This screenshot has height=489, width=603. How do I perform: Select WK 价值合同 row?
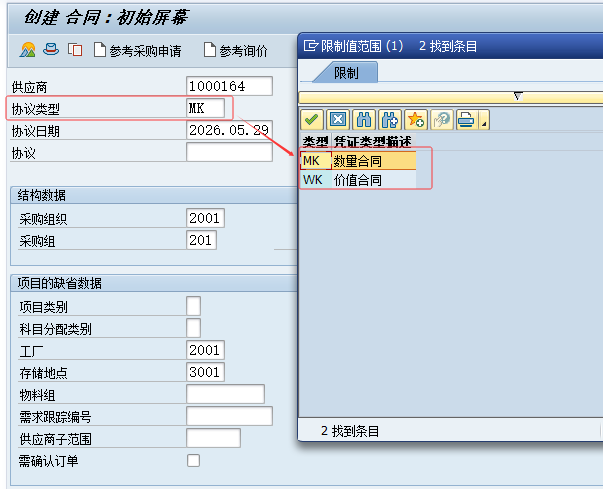[358, 180]
